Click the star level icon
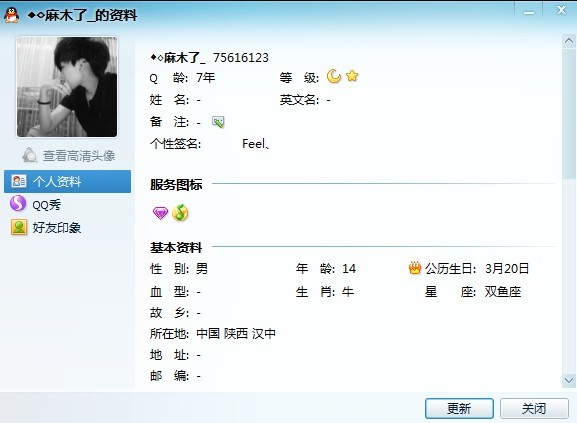This screenshot has width=577, height=423. [352, 76]
